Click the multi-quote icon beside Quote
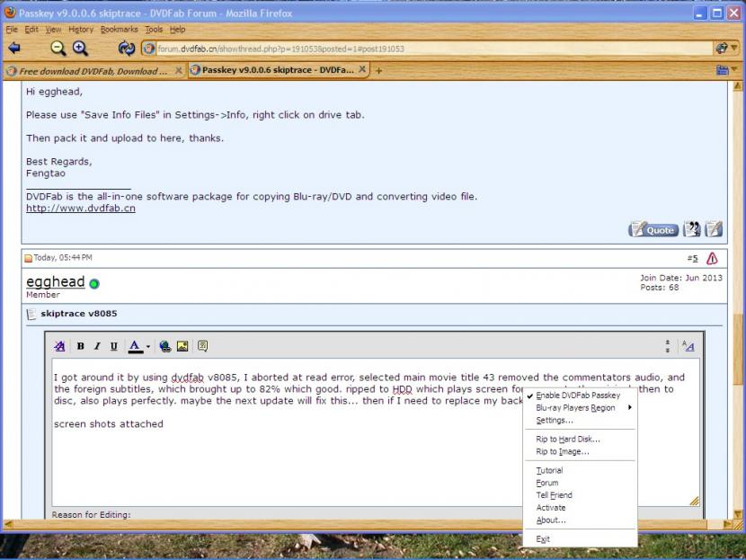 692,229
